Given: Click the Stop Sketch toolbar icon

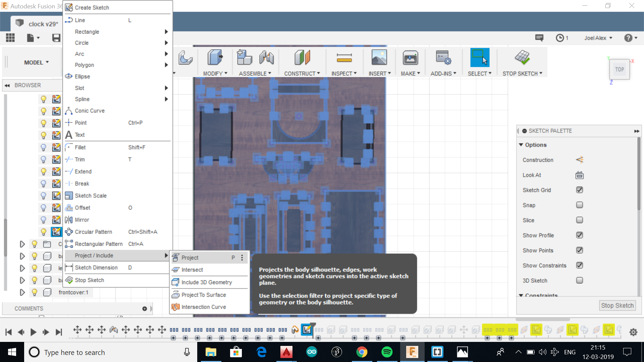Looking at the screenshot, I should [522, 58].
